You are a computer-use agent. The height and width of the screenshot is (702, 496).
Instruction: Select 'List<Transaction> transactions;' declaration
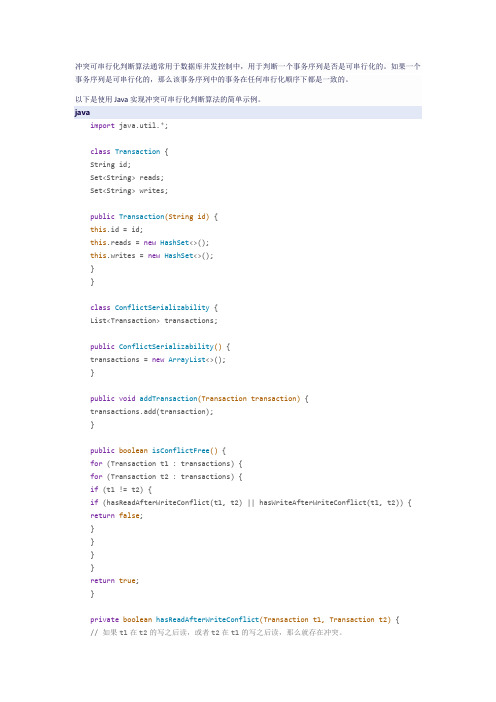154,321
